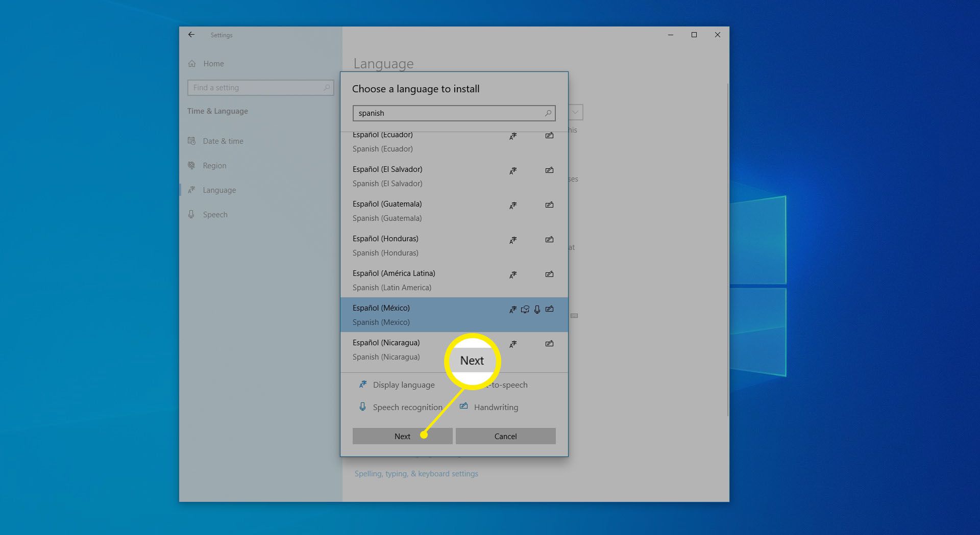Click the Date & time calendar icon
This screenshot has height=535, width=980.
pos(192,141)
